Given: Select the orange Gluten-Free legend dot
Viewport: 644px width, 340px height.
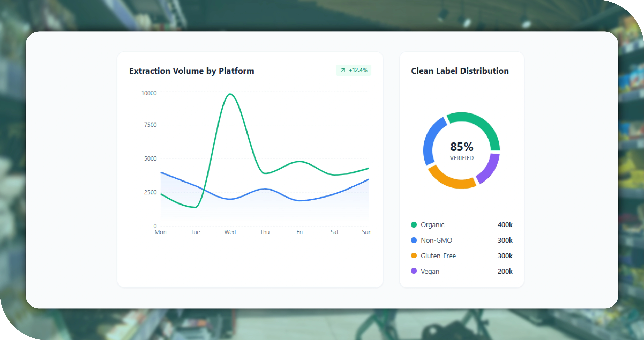Looking at the screenshot, I should point(414,256).
